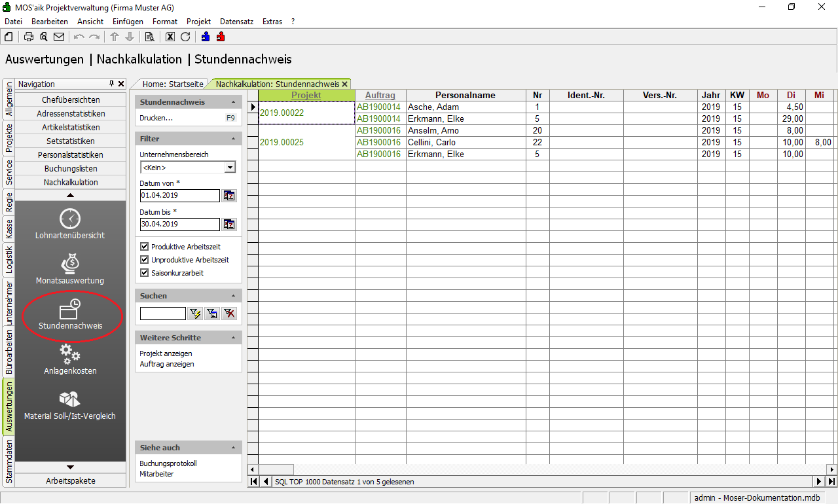Uncheck Produktive Arbeitszeit checkbox
Image resolution: width=838 pixels, height=504 pixels.
pyautogui.click(x=145, y=247)
